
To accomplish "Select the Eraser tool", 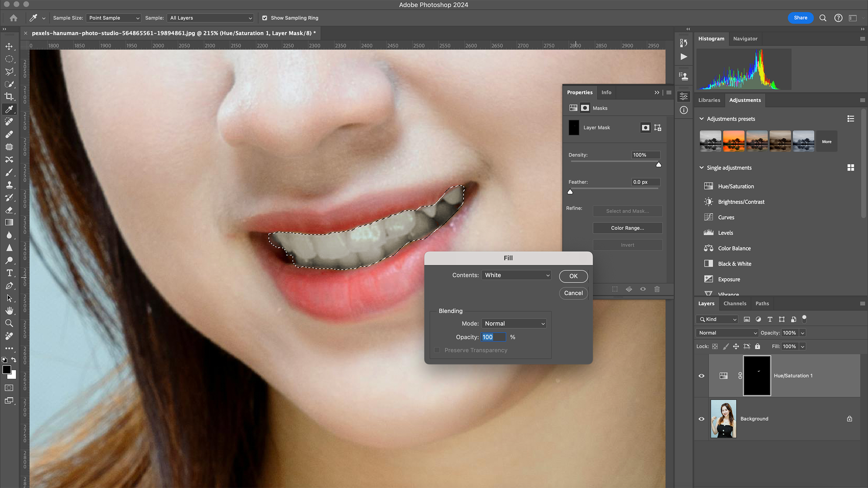I will (9, 210).
